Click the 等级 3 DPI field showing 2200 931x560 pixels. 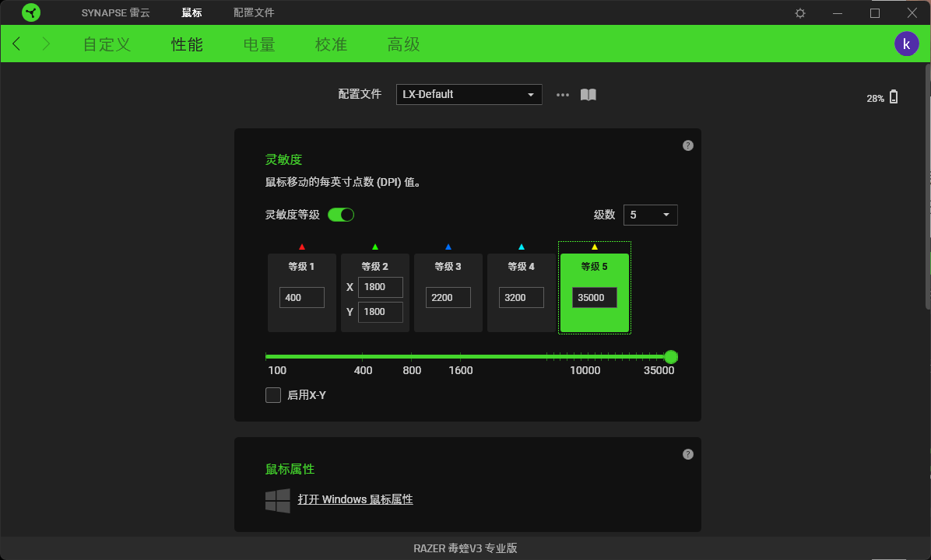click(x=448, y=297)
